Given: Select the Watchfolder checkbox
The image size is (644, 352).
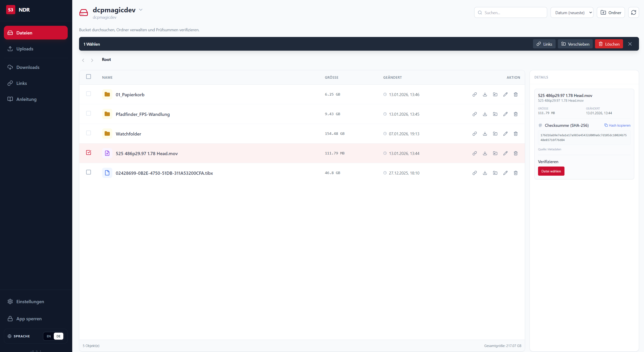Looking at the screenshot, I should point(88,133).
